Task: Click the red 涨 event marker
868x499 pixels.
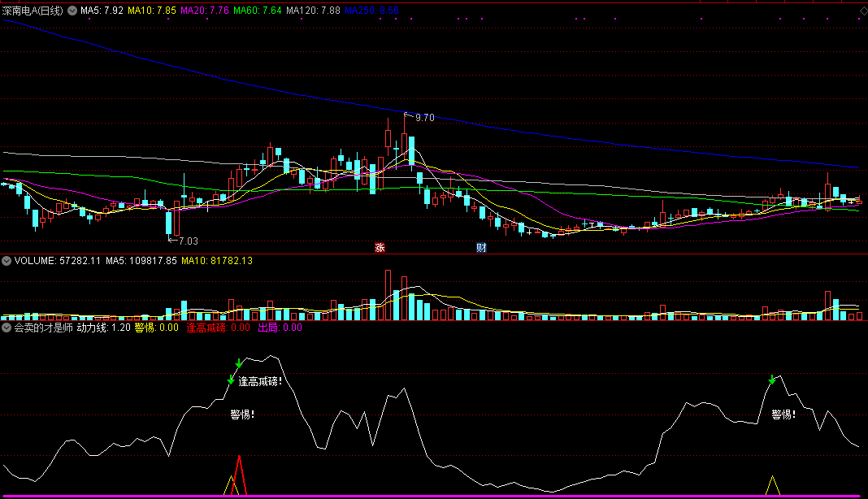Action: [x=380, y=248]
